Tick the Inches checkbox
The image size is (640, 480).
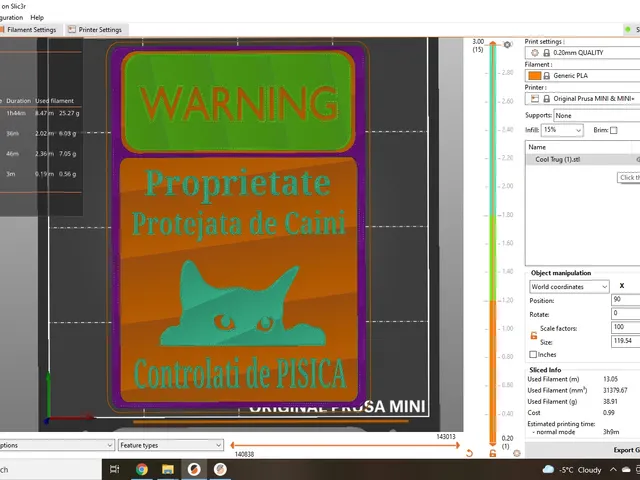pos(533,354)
